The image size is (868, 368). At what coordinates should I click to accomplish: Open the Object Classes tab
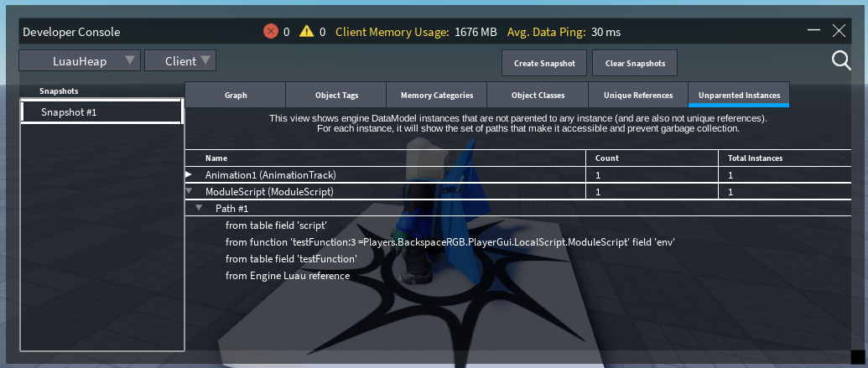[x=538, y=96]
